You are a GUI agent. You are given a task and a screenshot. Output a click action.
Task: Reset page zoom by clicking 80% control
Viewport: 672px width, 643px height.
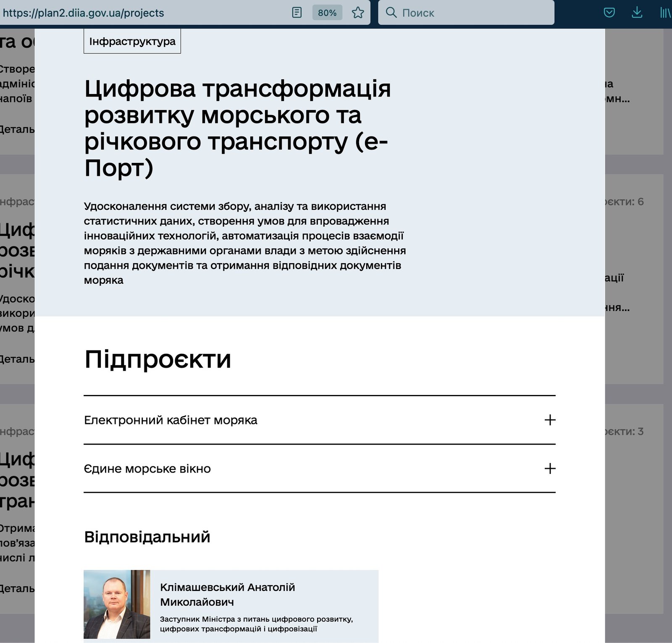tap(327, 13)
